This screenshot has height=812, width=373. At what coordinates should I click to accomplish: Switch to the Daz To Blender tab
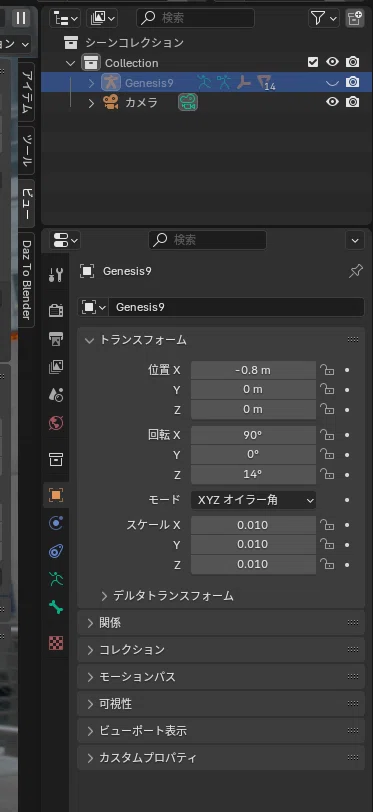coord(26,280)
